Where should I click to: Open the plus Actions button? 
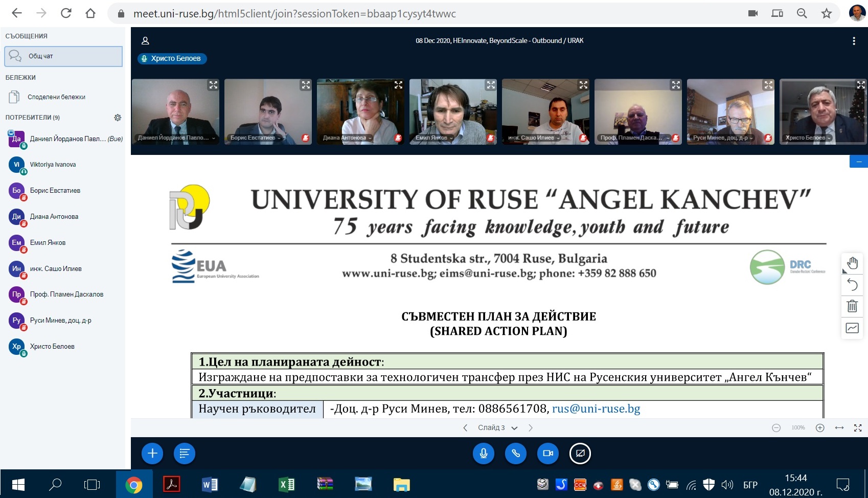(x=152, y=454)
